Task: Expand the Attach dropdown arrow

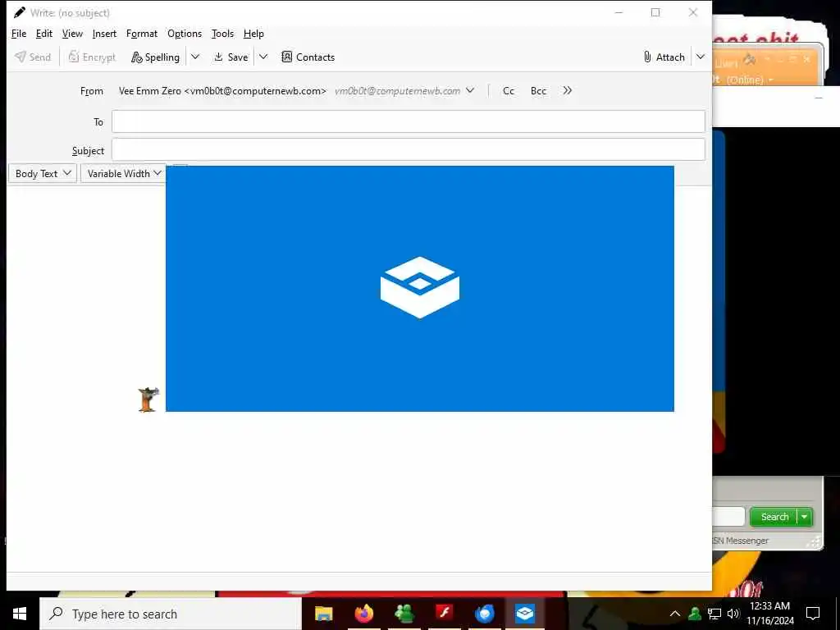Action: (x=701, y=57)
